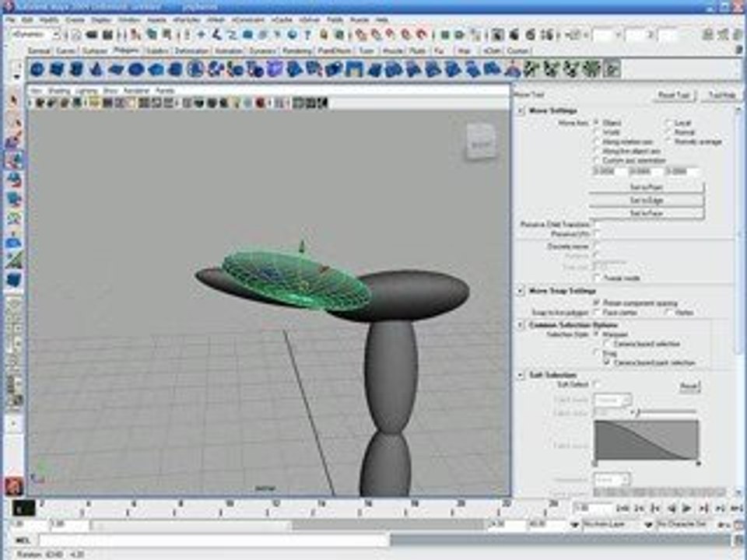Enable Face center snap checkbox

pos(597,313)
